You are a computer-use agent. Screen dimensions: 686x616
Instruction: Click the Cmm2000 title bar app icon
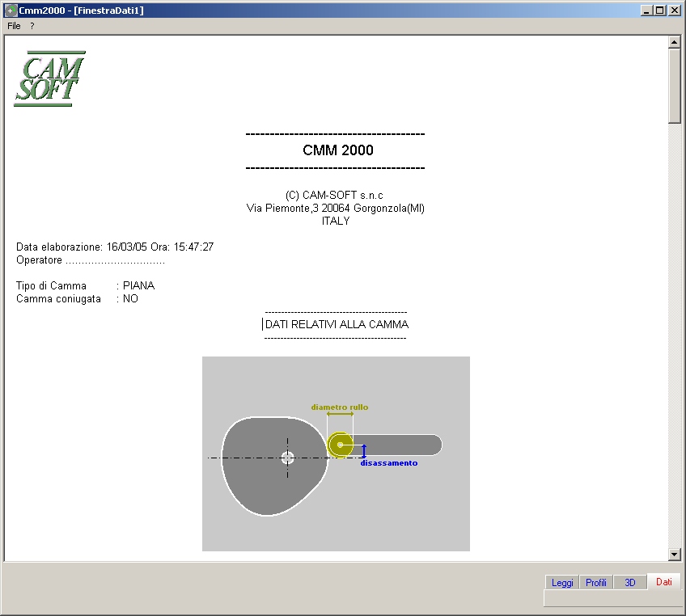pos(10,10)
